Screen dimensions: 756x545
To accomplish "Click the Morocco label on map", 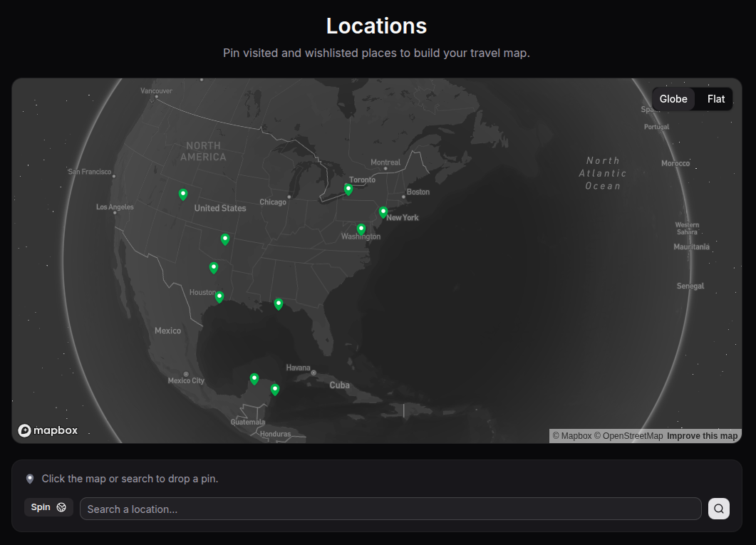I will coord(675,163).
